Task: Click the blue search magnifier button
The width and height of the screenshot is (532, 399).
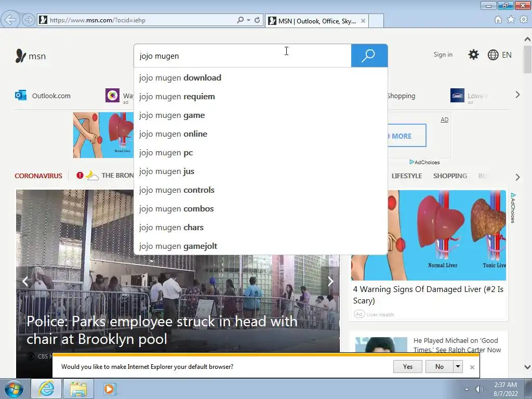Action: (x=369, y=55)
